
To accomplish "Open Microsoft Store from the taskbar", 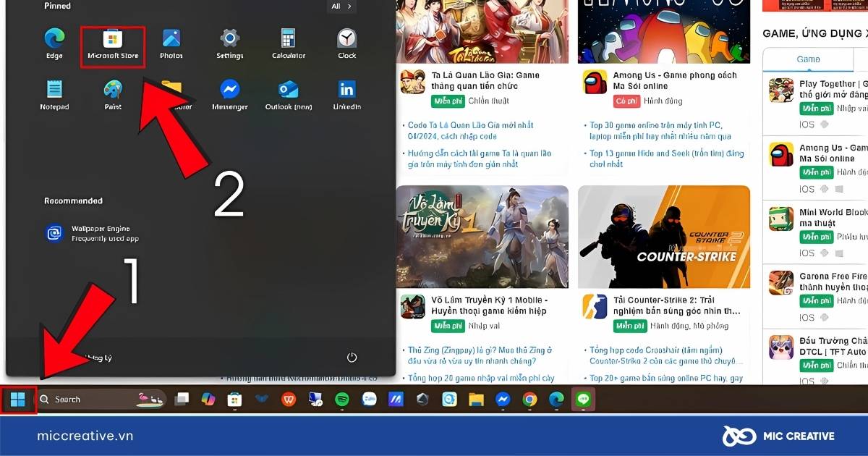I will (x=234, y=400).
